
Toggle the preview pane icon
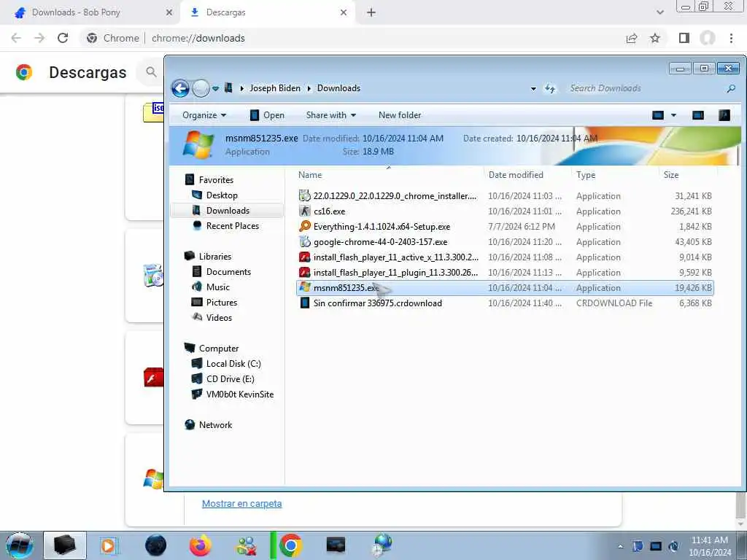698,115
